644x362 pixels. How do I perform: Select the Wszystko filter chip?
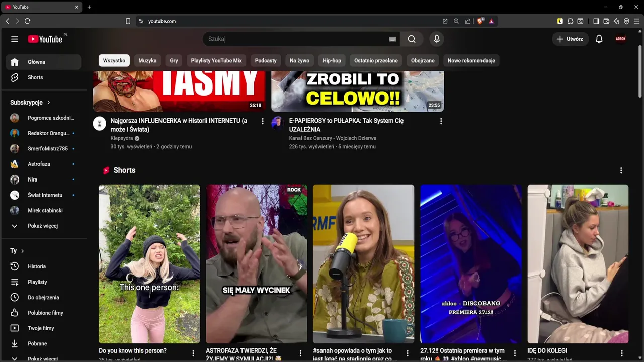[x=114, y=60]
